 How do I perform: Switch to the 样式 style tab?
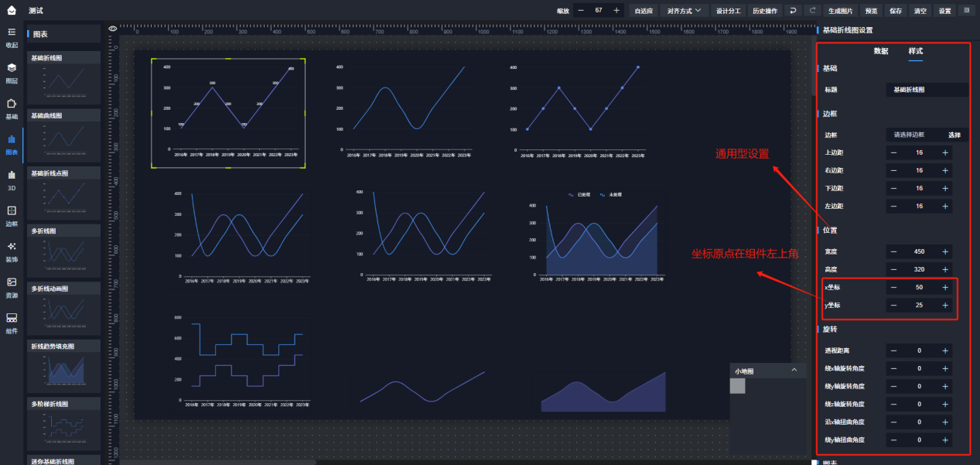click(x=915, y=51)
